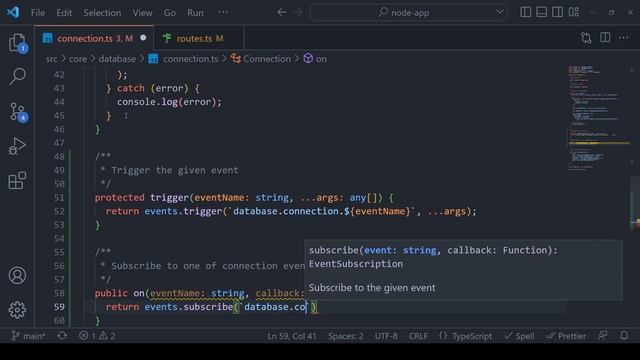Viewport: 640px width, 360px height.
Task: Open the Search view in activity bar
Action: point(17,76)
